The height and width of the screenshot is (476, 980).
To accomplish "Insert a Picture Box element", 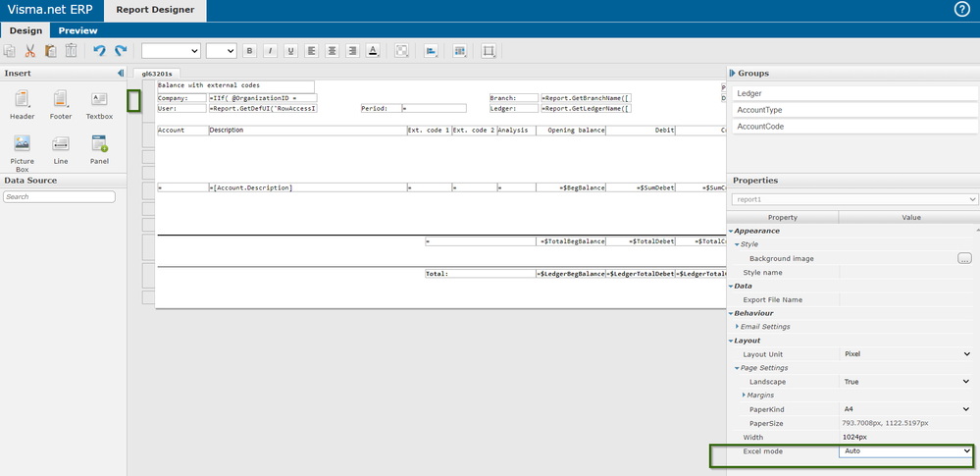I will coord(23,153).
